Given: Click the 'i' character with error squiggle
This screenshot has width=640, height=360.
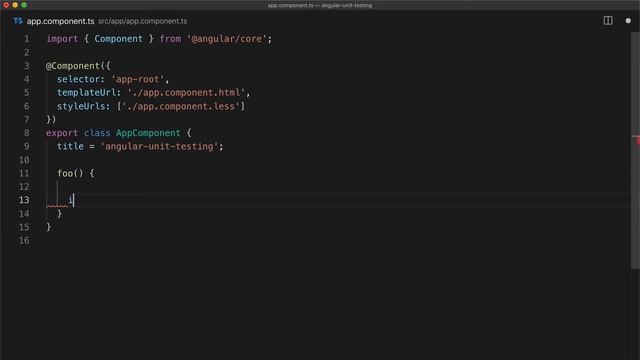Looking at the screenshot, I should coord(71,200).
